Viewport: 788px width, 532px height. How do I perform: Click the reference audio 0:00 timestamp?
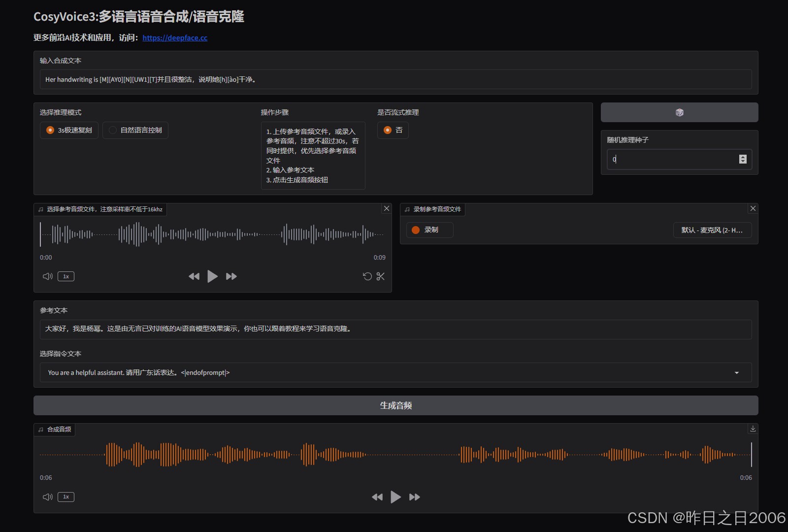click(x=46, y=258)
